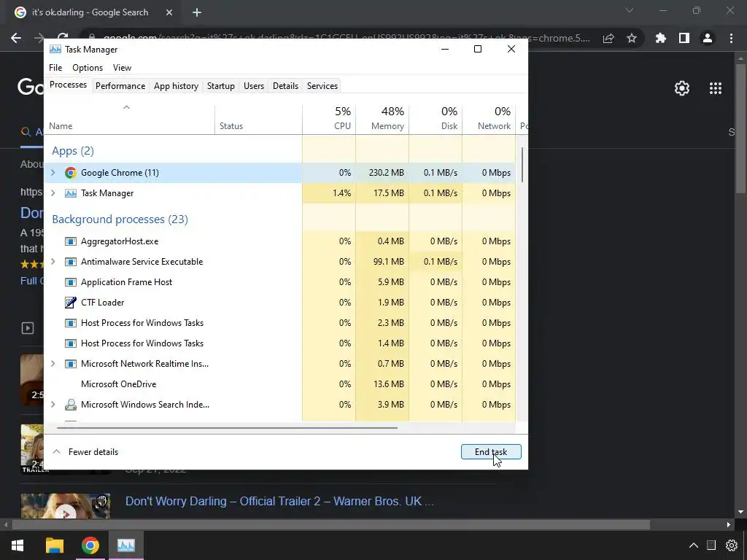
Task: Click Task Manager vertical scrollbar thumb
Action: tap(522, 164)
